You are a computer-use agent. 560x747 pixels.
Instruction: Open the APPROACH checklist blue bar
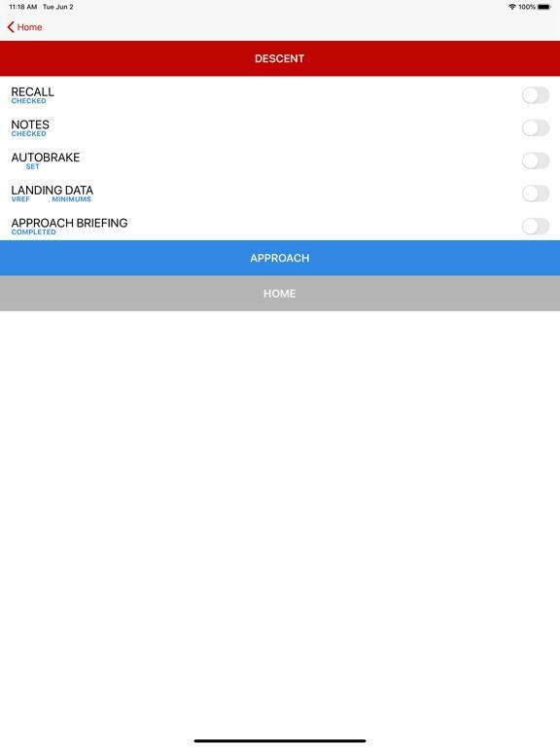280,258
